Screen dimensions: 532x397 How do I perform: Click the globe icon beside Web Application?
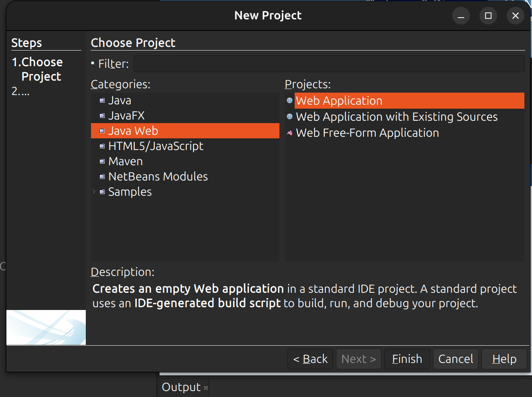289,101
